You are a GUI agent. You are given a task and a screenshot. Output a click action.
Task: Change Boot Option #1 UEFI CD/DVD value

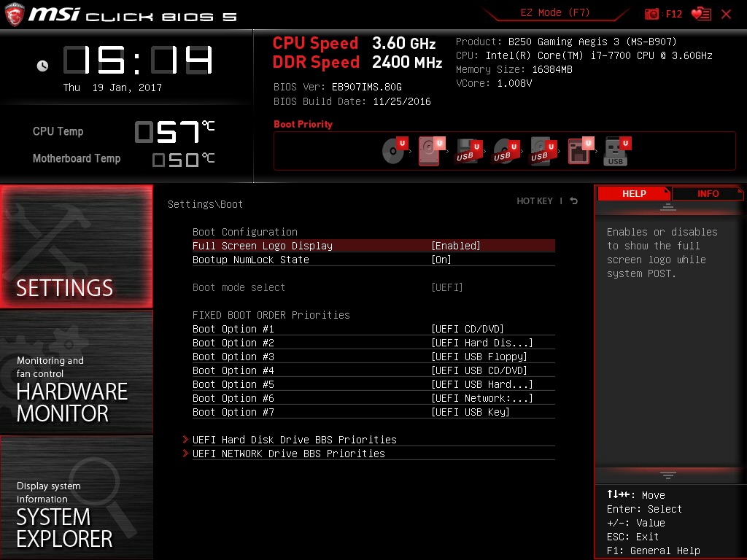[468, 329]
